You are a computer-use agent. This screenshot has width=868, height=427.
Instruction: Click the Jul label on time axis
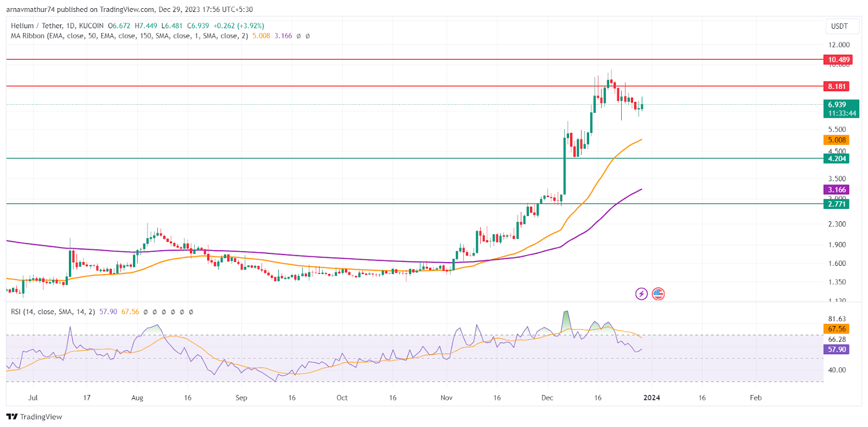point(33,398)
